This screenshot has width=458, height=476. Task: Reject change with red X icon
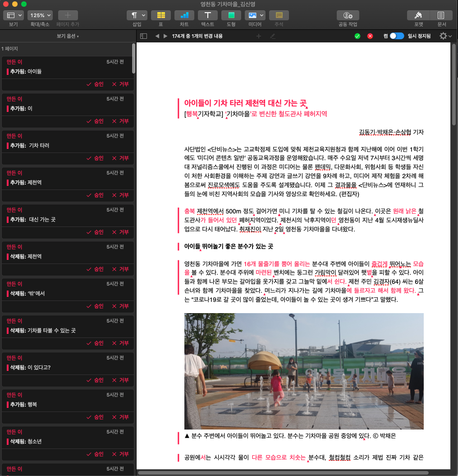[x=370, y=36]
